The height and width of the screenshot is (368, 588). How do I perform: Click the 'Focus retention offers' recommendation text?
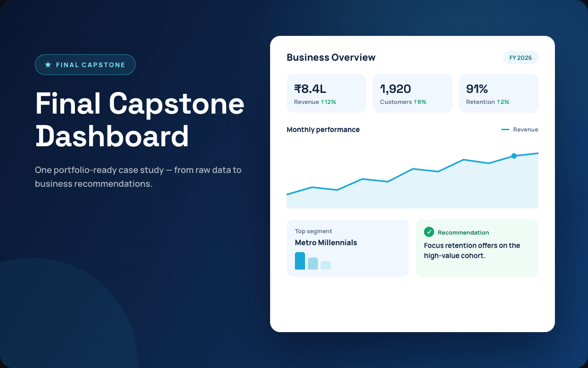[472, 251]
